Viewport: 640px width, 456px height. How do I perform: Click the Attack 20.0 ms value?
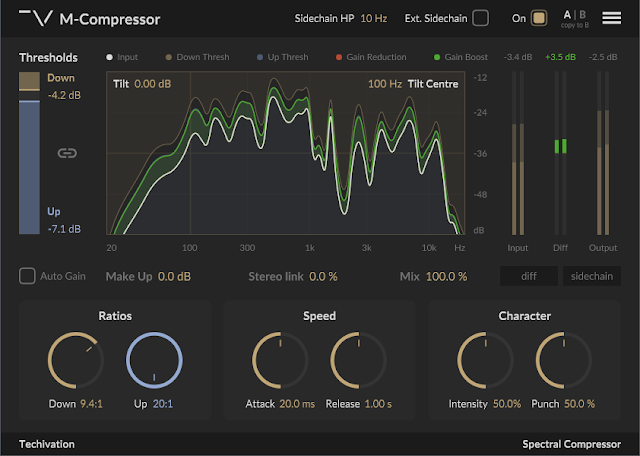click(297, 404)
